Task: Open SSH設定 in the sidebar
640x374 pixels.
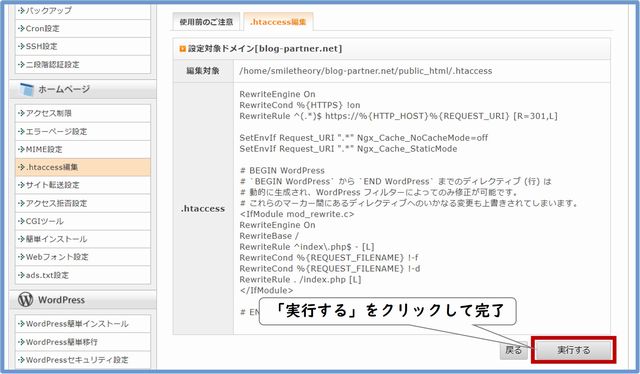Action: 83,47
